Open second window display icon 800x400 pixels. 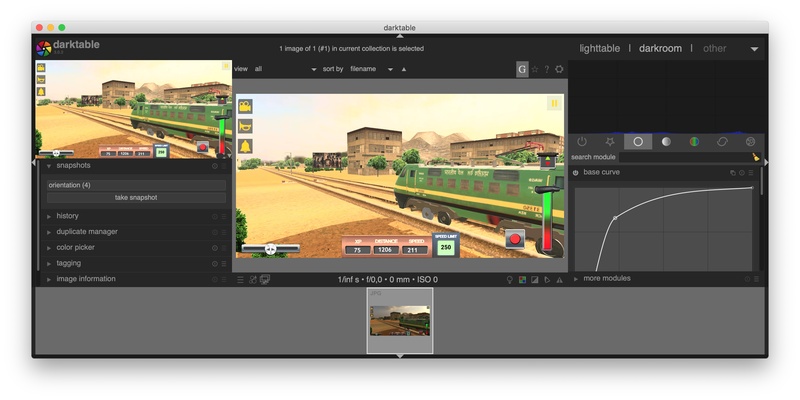(x=265, y=280)
